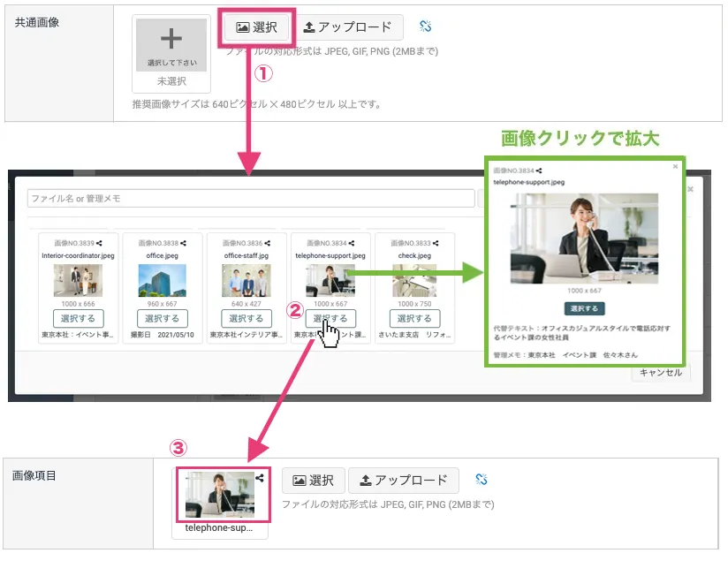Click share icon beside 画像NO.3836
This screenshot has width=728, height=576.
pos(266,243)
